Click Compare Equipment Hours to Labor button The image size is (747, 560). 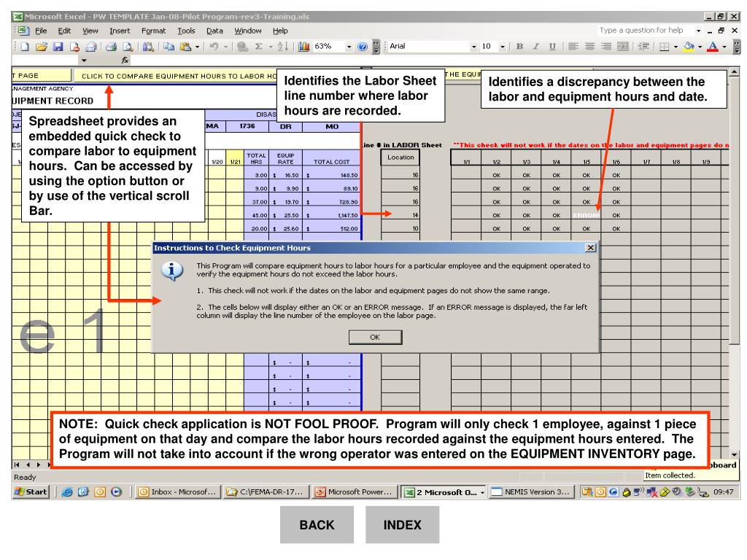(x=177, y=76)
